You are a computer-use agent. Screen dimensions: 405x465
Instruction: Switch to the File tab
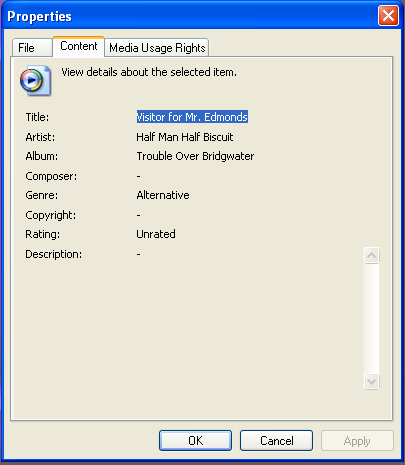click(x=32, y=48)
